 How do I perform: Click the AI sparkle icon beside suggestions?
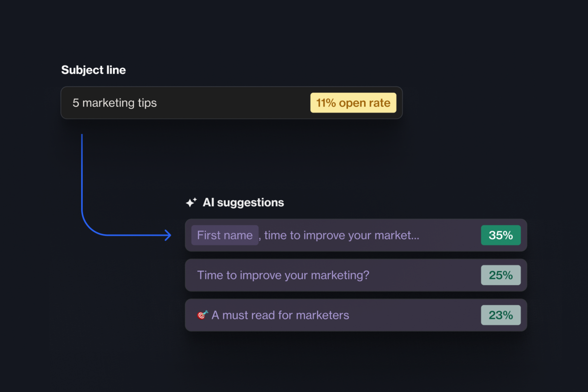pos(191,202)
